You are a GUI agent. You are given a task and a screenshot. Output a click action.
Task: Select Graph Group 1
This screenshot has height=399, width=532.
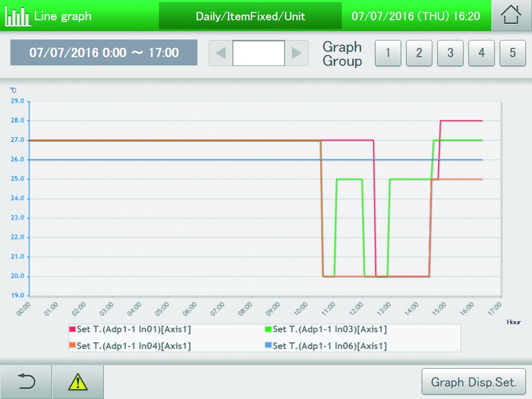388,53
